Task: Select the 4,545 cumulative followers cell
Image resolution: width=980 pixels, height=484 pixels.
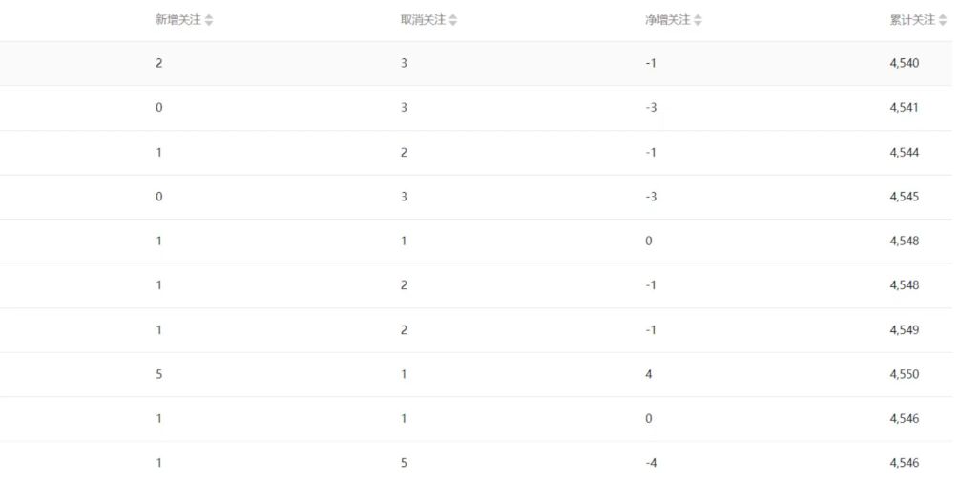Action: (x=905, y=197)
